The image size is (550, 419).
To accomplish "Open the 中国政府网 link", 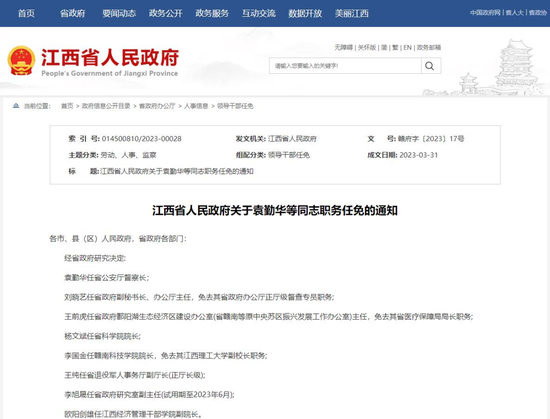I will click(x=485, y=13).
